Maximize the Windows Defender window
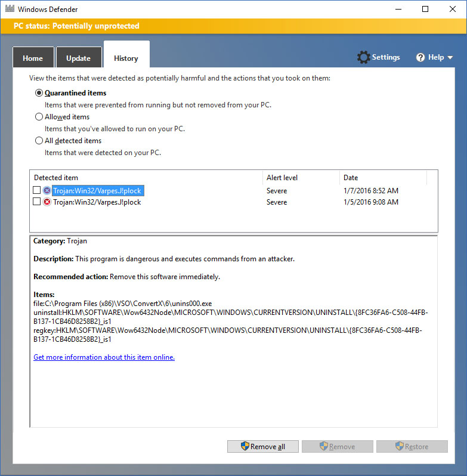 pyautogui.click(x=425, y=9)
